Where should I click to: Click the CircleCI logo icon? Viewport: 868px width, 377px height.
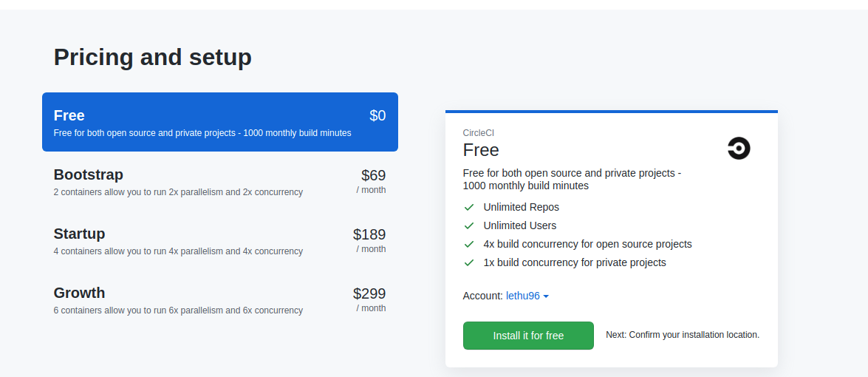click(x=738, y=149)
